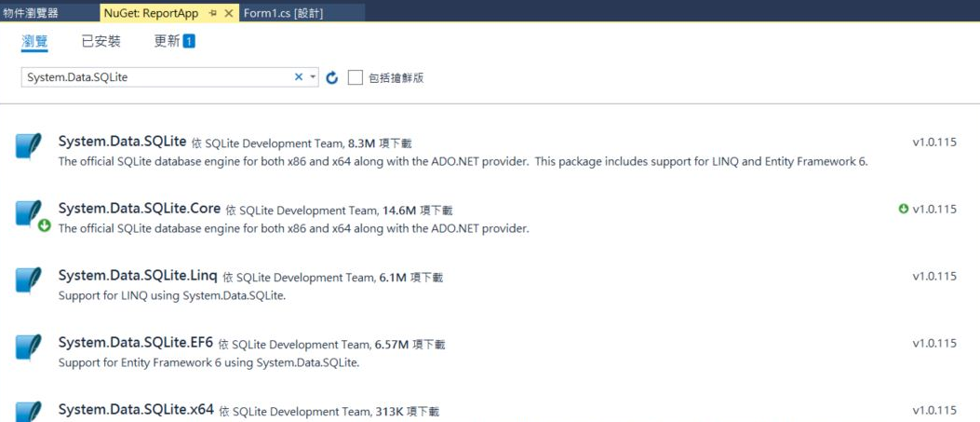This screenshot has height=422, width=980.
Task: Click version v1.0.115 of System.Data.SQLite row
Action: click(934, 142)
